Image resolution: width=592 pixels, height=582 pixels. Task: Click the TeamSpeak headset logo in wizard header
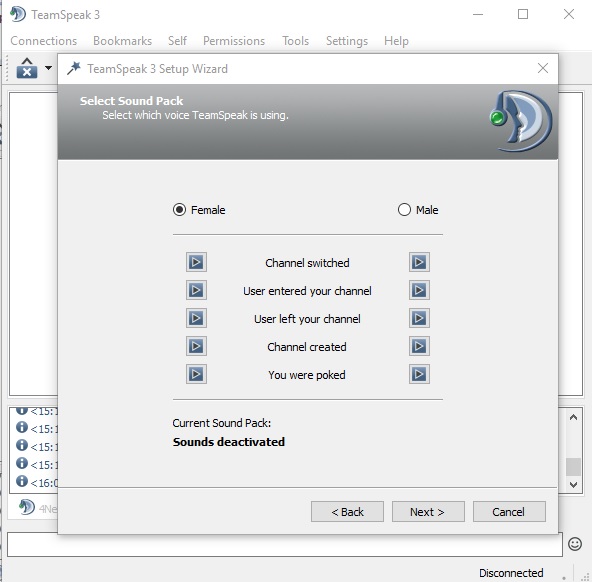(521, 121)
